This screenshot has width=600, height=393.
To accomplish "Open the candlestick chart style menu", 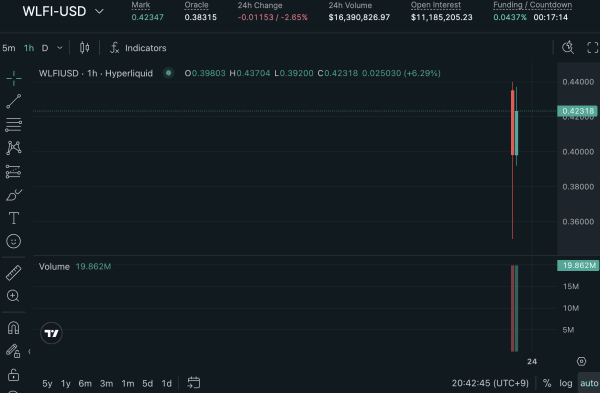I will [85, 48].
